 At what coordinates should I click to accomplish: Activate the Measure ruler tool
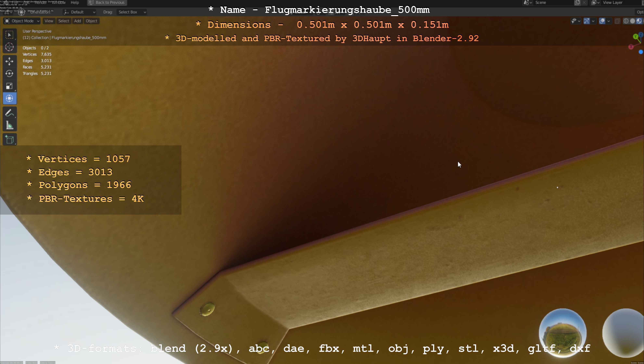tap(9, 125)
